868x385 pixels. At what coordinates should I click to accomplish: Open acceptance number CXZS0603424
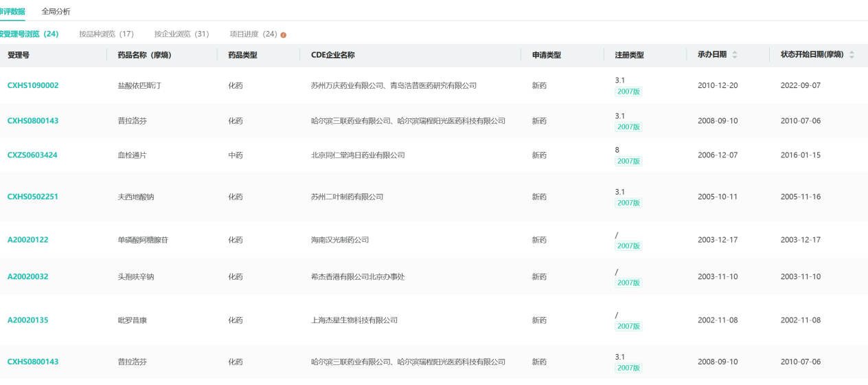click(32, 155)
